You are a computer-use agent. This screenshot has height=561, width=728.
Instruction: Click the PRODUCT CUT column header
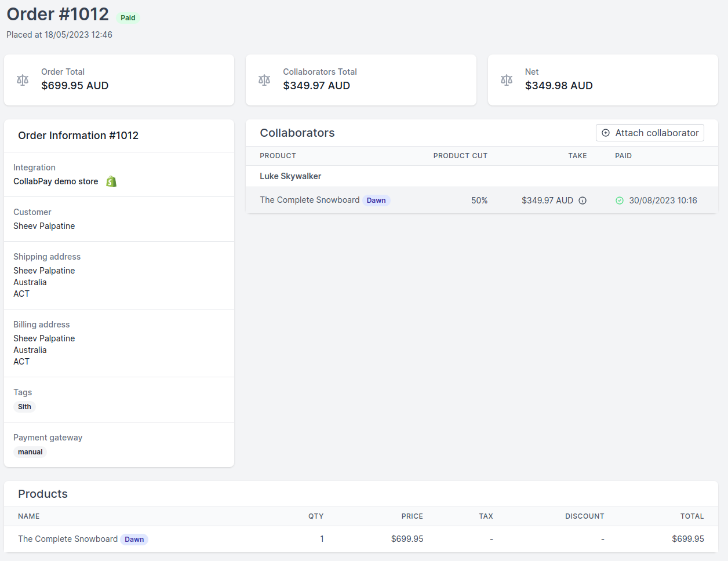pos(460,156)
